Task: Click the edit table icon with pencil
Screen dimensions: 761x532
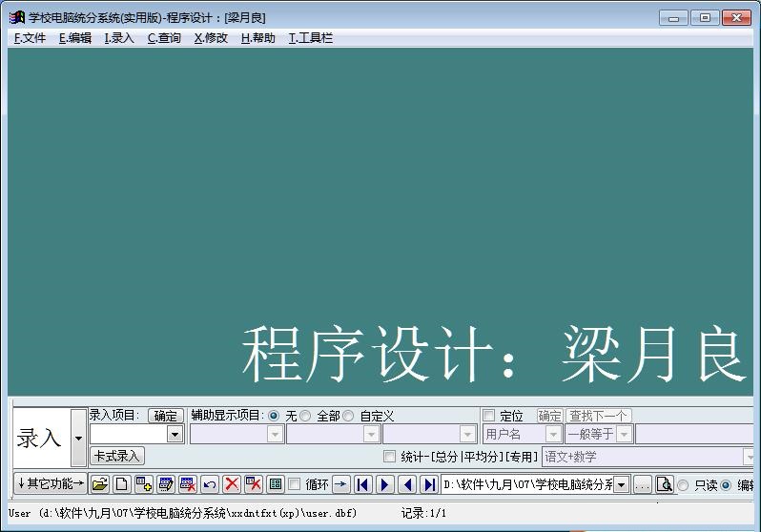Action: [x=166, y=484]
